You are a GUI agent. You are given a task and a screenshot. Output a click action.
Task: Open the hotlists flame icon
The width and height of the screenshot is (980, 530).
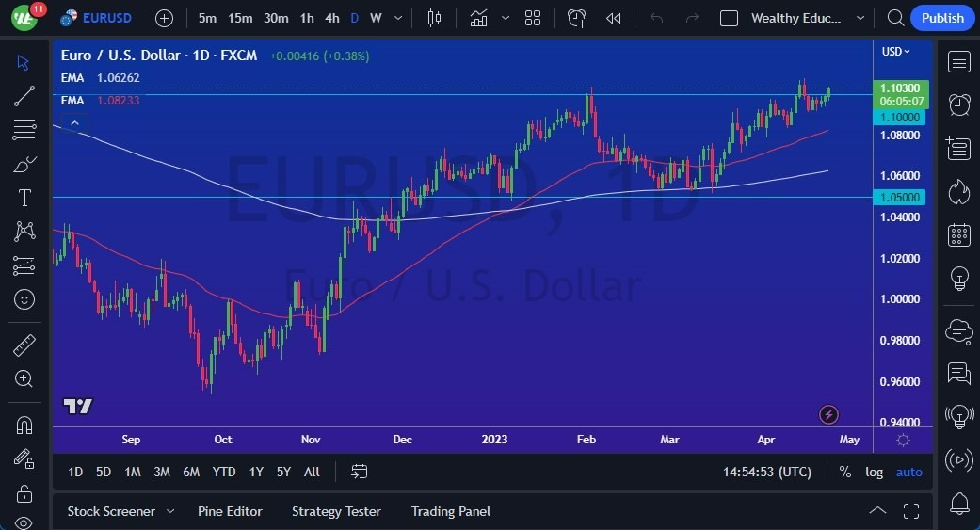click(x=958, y=192)
